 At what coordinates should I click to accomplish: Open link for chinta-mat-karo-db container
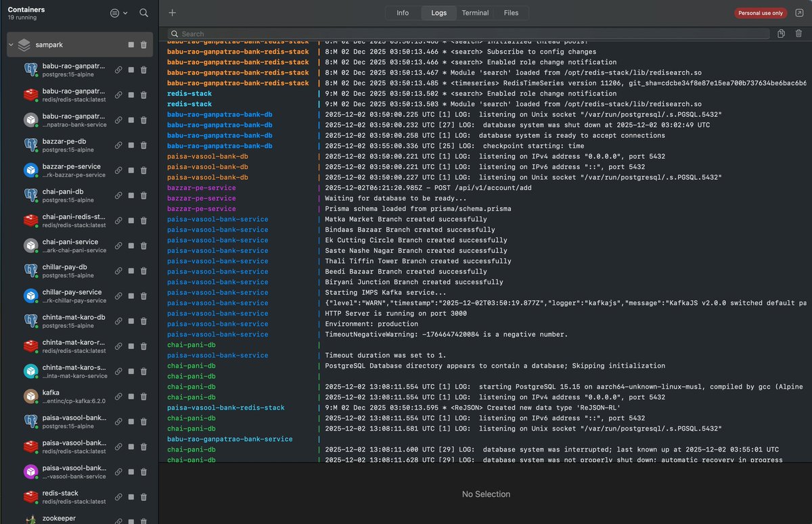118,321
